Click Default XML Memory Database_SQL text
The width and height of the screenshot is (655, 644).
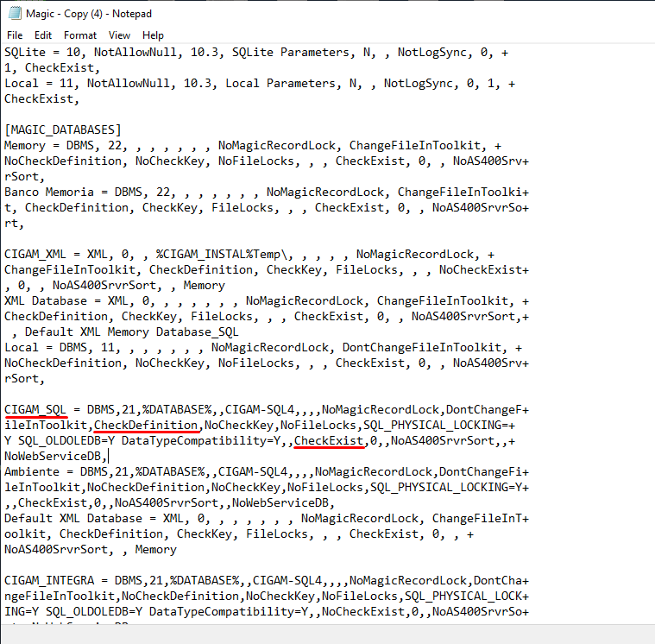[131, 331]
